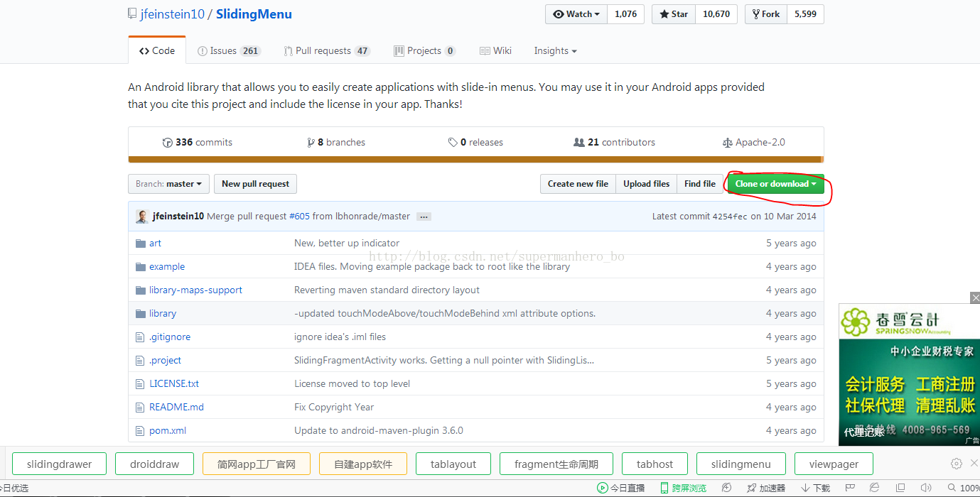
Task: Open the SlidingMenu repository title link
Action: (254, 14)
